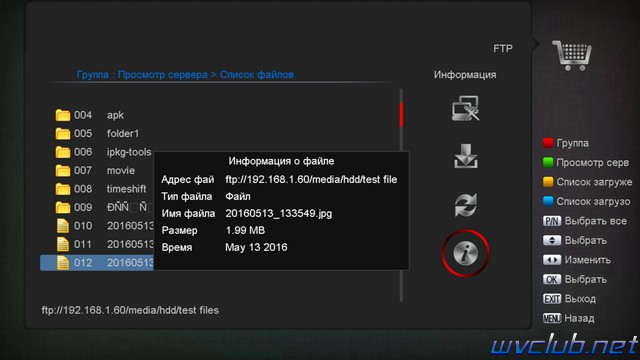Click the red file list scrollbar thumb

tap(402, 114)
